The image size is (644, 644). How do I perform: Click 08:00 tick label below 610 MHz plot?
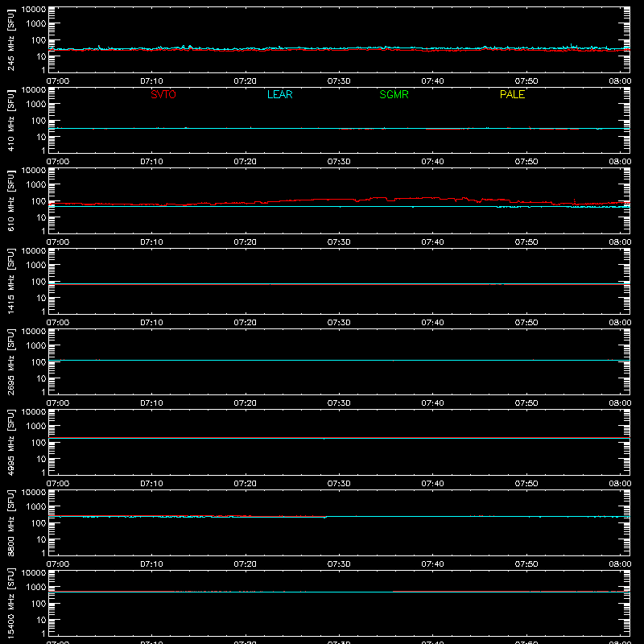point(620,242)
